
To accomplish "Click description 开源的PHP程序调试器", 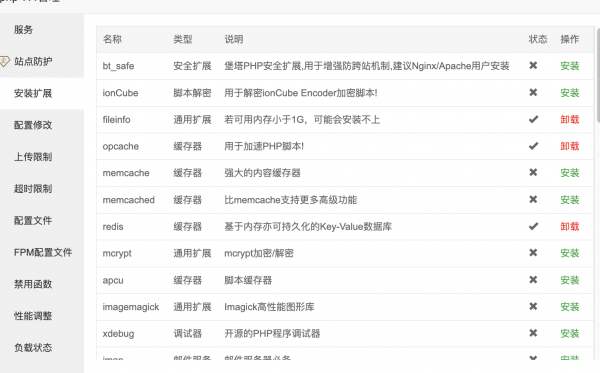I will pyautogui.click(x=272, y=334).
